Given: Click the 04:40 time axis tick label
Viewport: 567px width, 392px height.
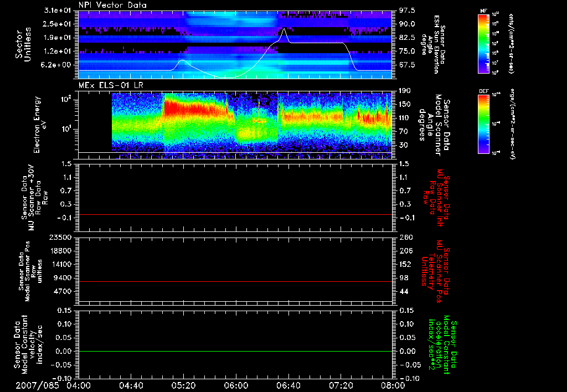Looking at the screenshot, I should click(x=131, y=385).
